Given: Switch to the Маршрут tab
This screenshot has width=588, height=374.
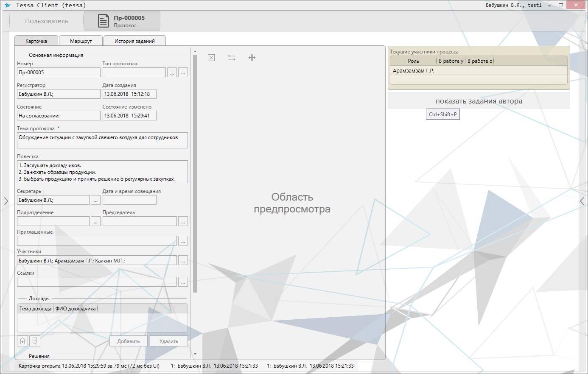Looking at the screenshot, I should tap(81, 41).
